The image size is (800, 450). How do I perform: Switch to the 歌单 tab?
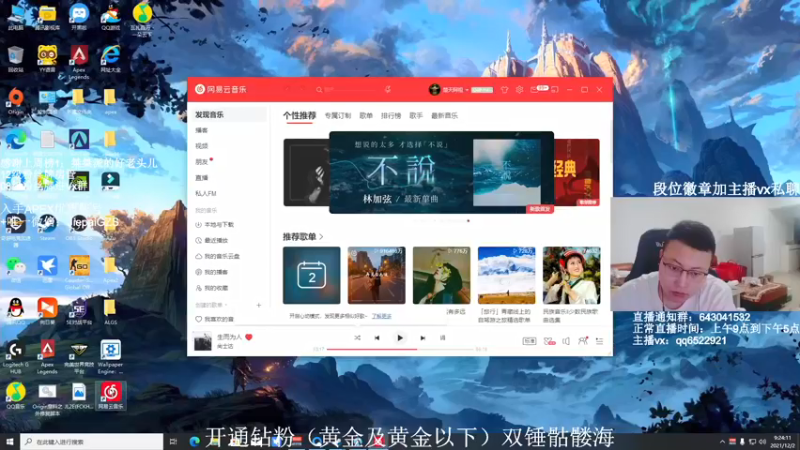click(x=366, y=116)
